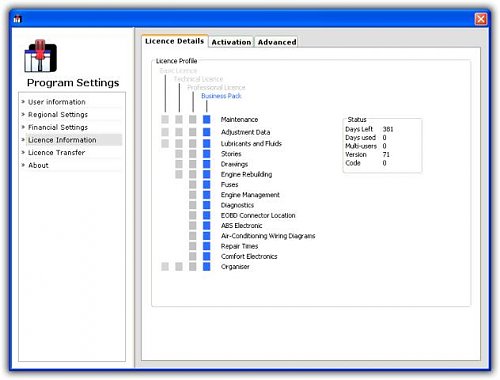Switch to the Licence Details tab
The width and height of the screenshot is (500, 380).
click(x=175, y=41)
